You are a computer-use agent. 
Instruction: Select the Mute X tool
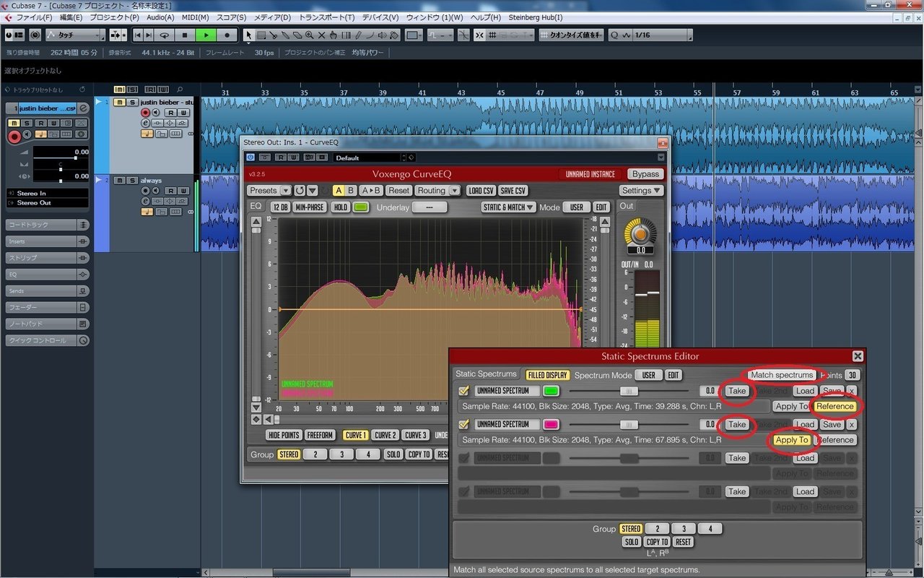pos(321,35)
